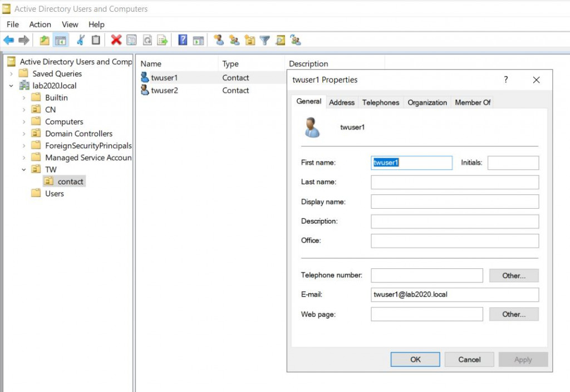Click the Office field
Viewport: 570px width, 392px height.
455,241
